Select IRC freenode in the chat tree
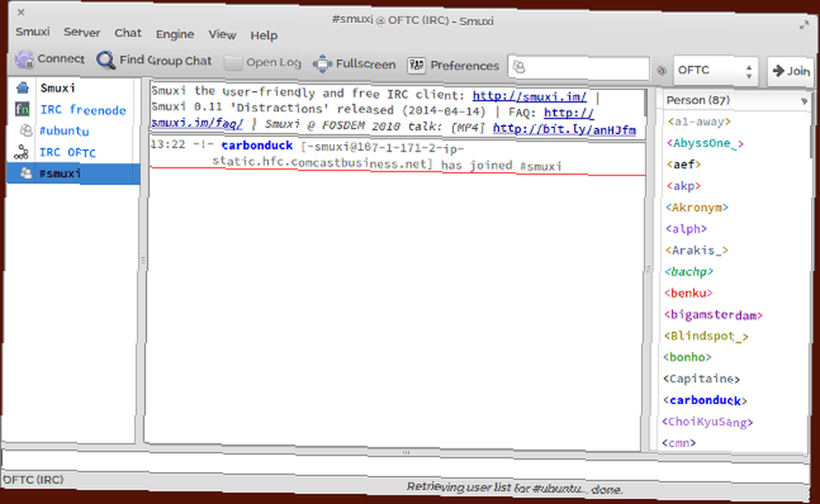820x504 pixels. click(x=83, y=110)
